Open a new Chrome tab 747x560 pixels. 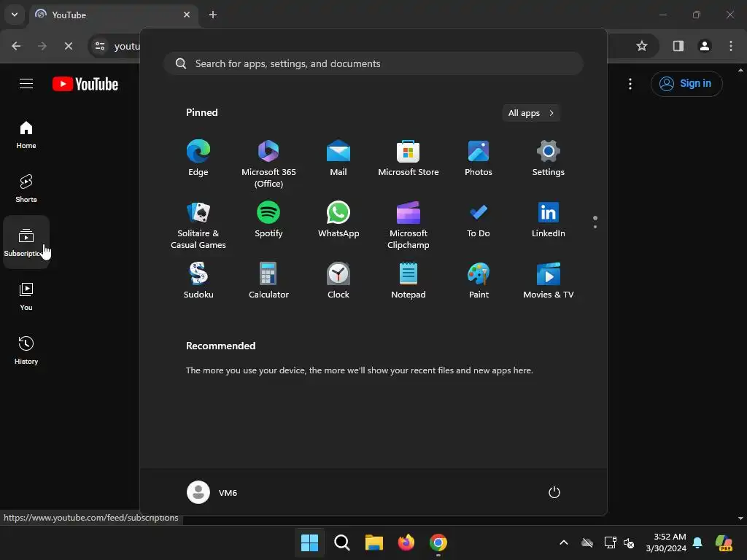213,15
